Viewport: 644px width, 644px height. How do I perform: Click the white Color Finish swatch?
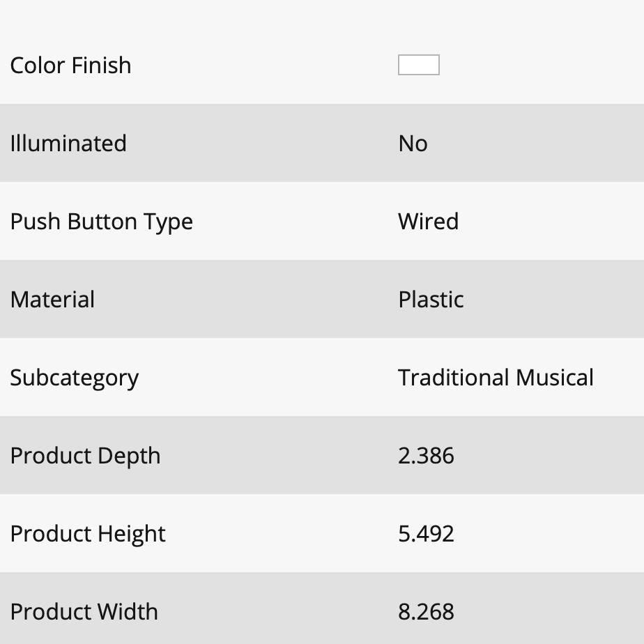click(x=418, y=65)
